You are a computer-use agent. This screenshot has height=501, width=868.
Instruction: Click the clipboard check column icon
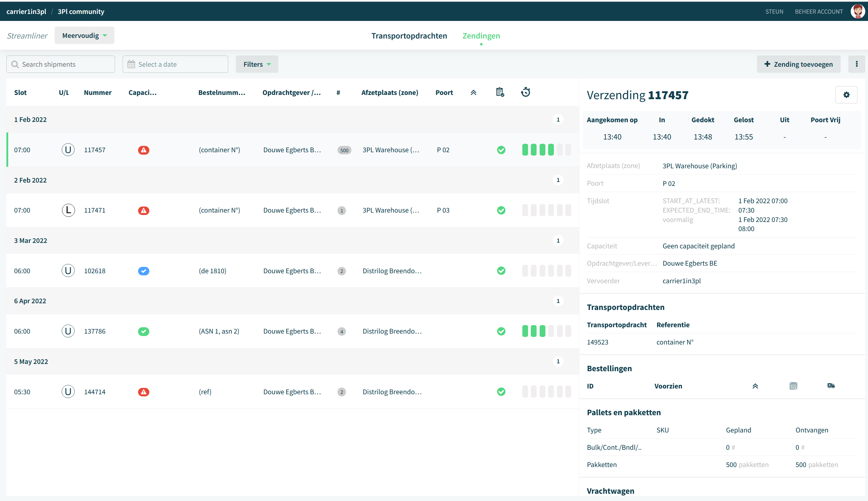point(500,92)
